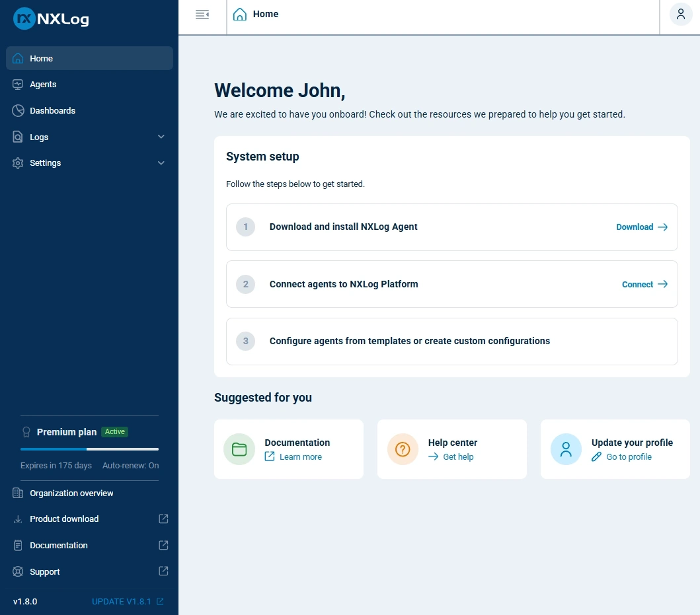
Task: Open the user account icon top right
Action: click(x=680, y=14)
